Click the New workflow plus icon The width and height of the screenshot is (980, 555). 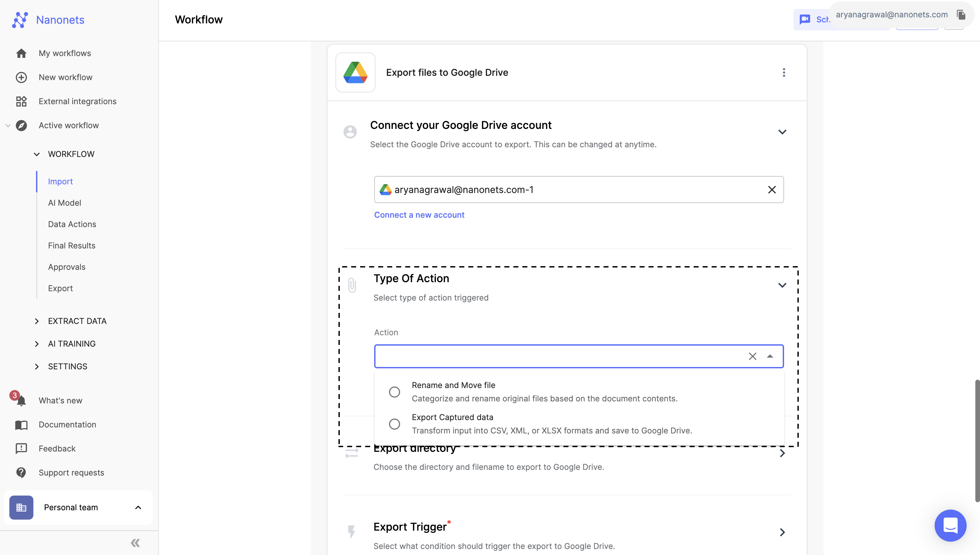click(x=21, y=77)
